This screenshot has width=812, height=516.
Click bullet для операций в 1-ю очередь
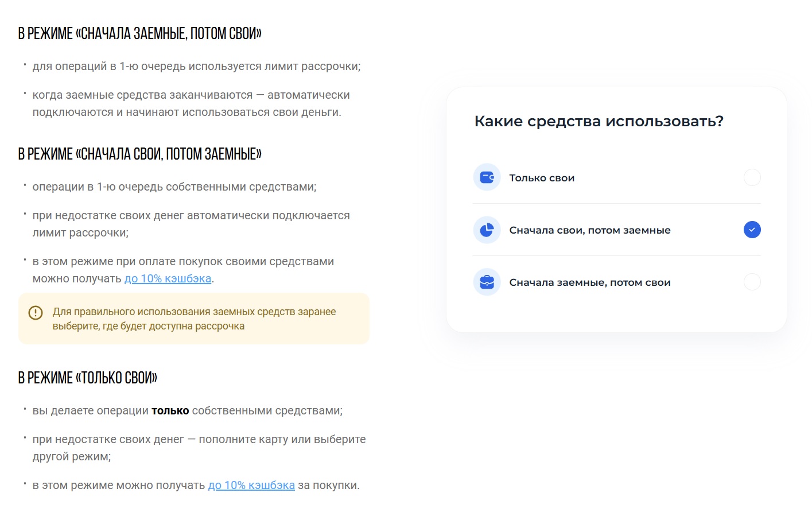[x=196, y=66]
